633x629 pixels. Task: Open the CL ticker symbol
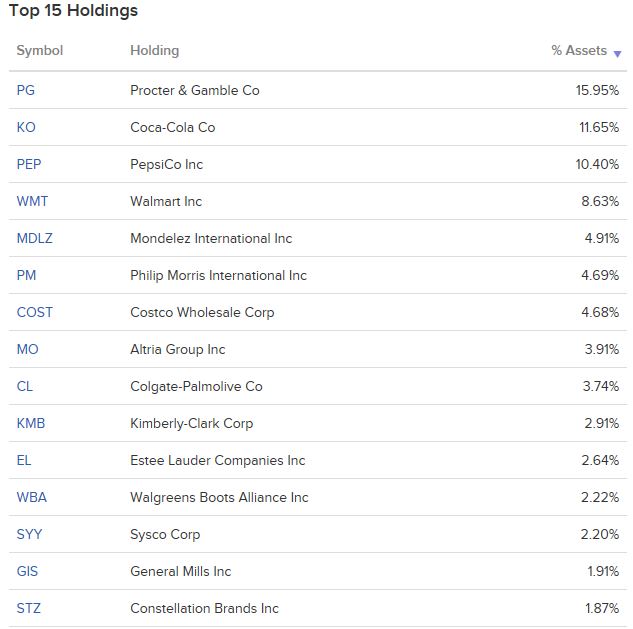coord(25,386)
